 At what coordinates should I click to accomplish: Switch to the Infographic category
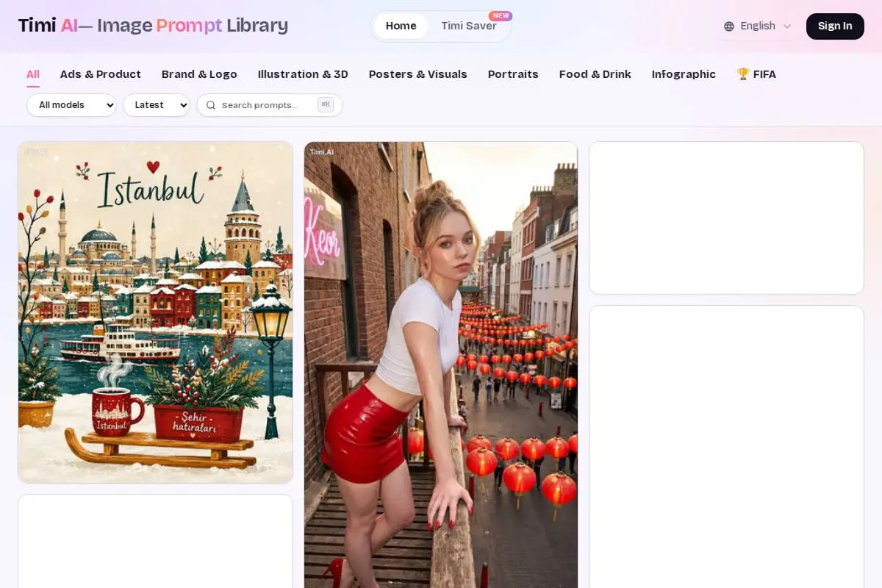(684, 74)
